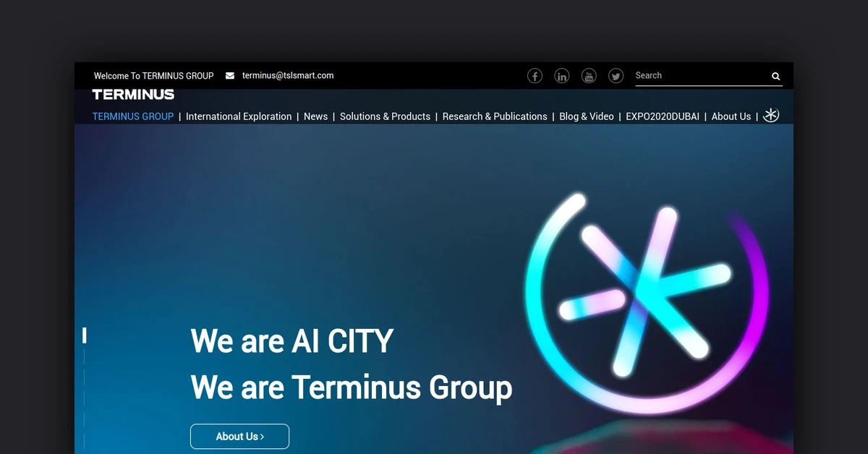Click the terminus@tslsmart.com email link
This screenshot has width=868, height=454.
[288, 75]
